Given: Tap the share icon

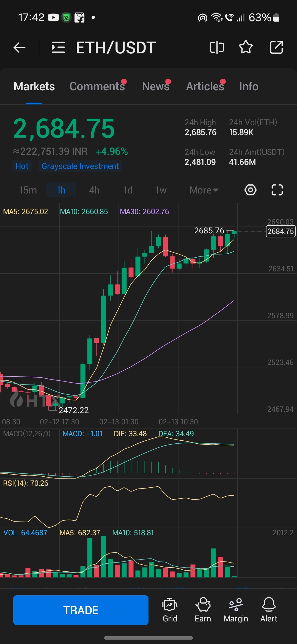Looking at the screenshot, I should point(276,47).
